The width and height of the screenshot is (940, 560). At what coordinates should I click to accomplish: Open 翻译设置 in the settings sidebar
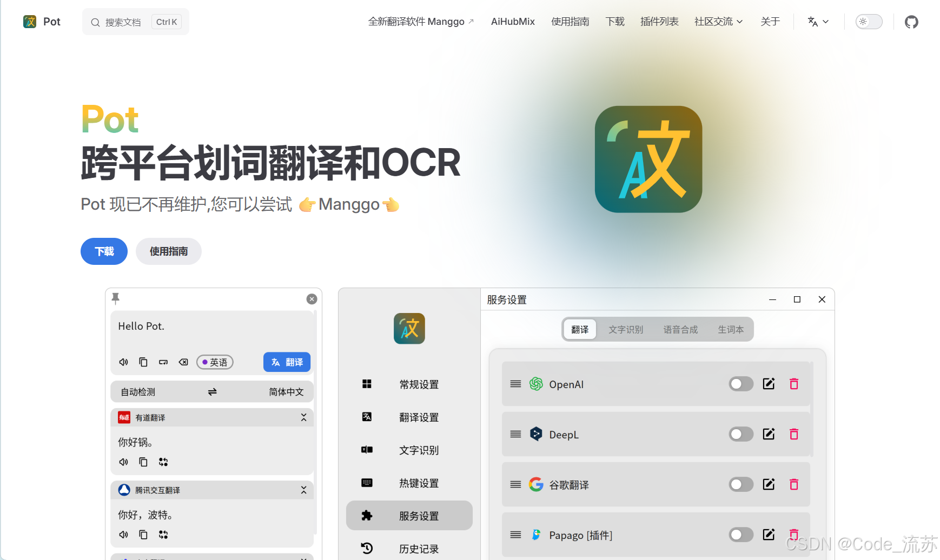(409, 417)
